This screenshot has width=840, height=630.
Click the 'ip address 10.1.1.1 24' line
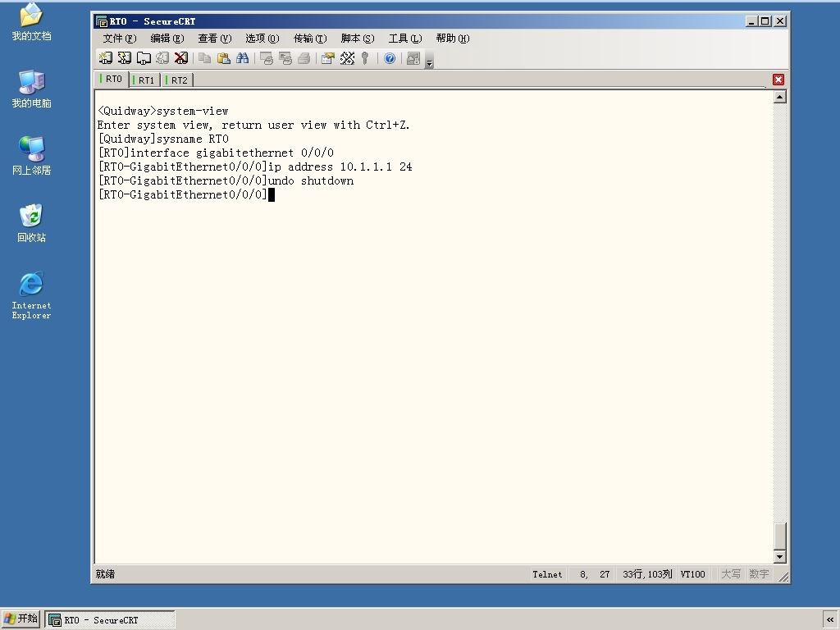[255, 167]
